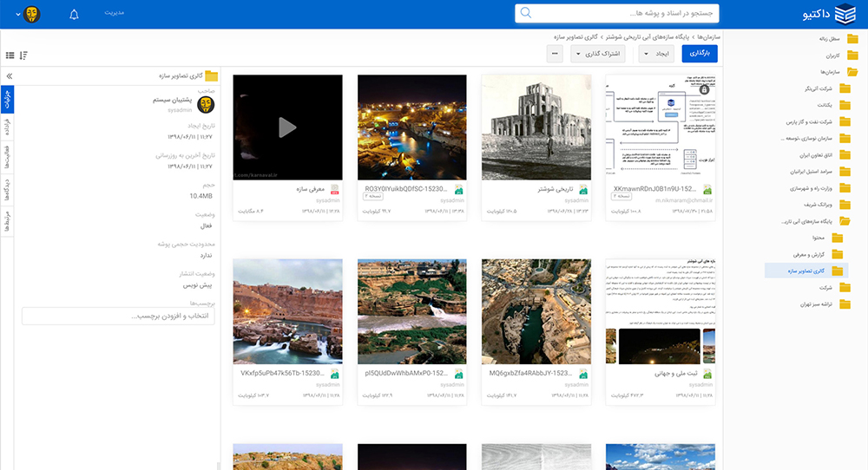Viewport: 868px width, 470px height.
Task: Click the بارگذاری upload button
Action: (x=700, y=54)
